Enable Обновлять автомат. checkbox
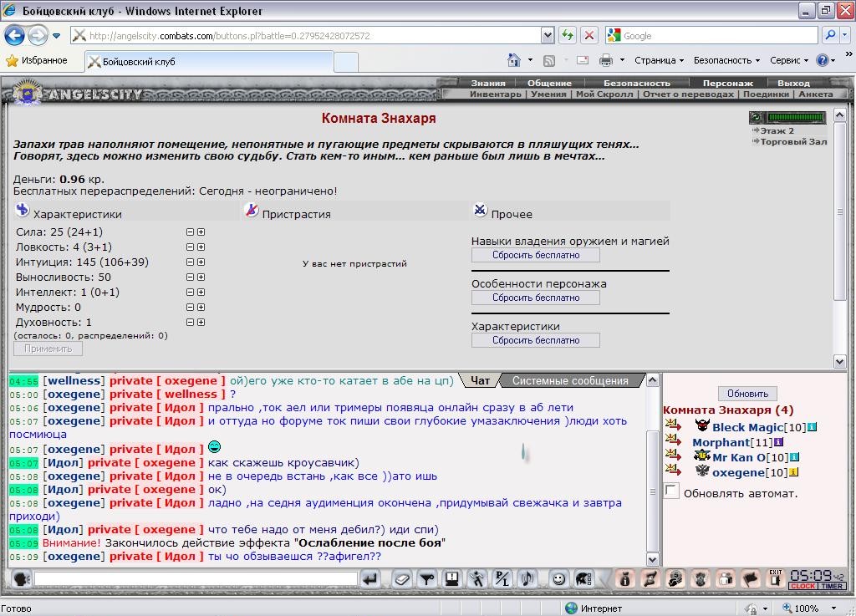 point(672,491)
